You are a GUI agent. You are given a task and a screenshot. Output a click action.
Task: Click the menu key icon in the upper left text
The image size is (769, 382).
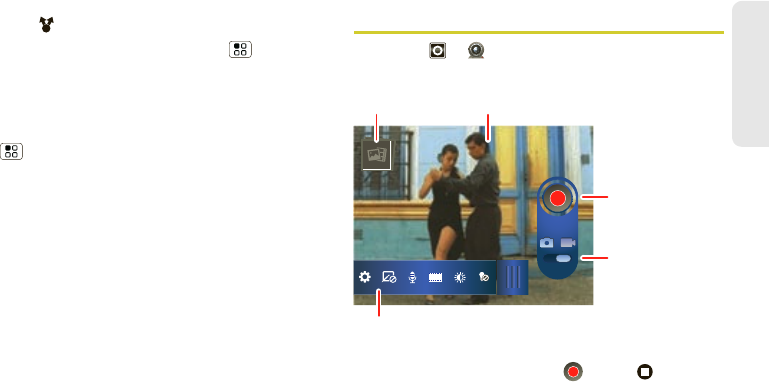pyautogui.click(x=240, y=50)
